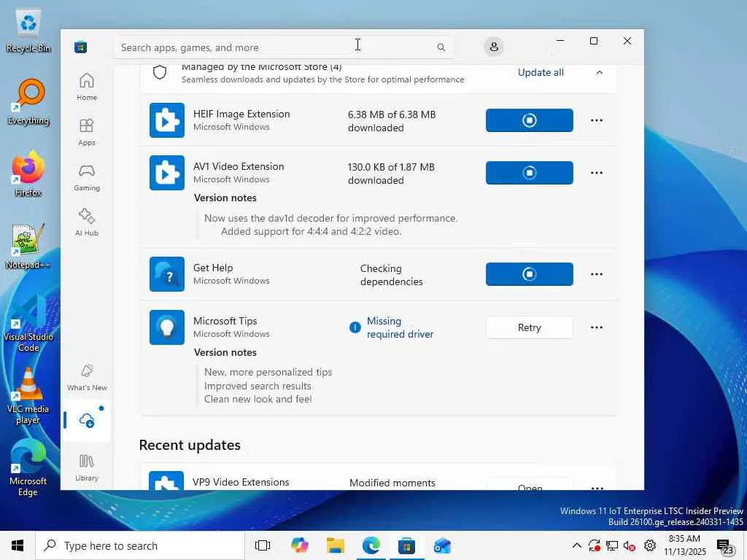747x560 pixels.
Task: Open AI Hub in sidebar
Action: 87,222
